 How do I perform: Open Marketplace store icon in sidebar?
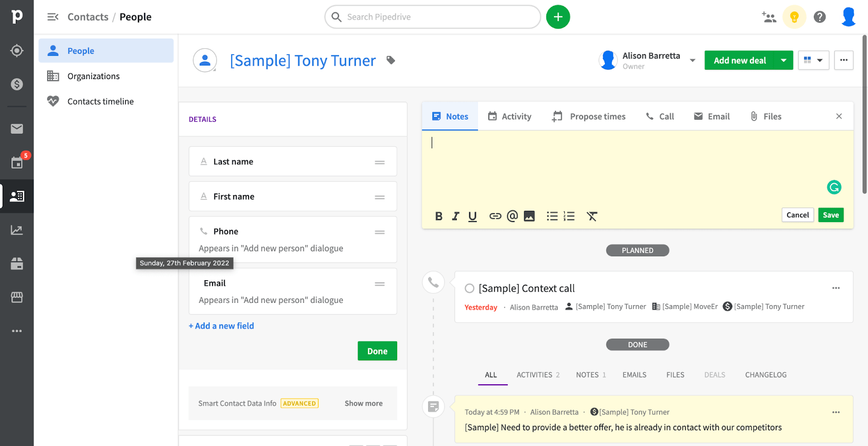[x=17, y=297]
